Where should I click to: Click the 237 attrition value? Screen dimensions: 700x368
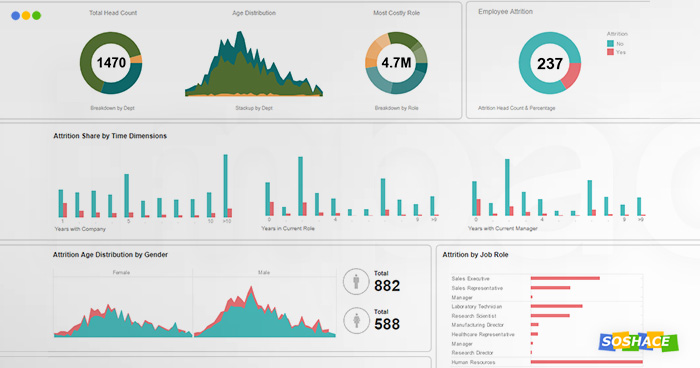[550, 64]
